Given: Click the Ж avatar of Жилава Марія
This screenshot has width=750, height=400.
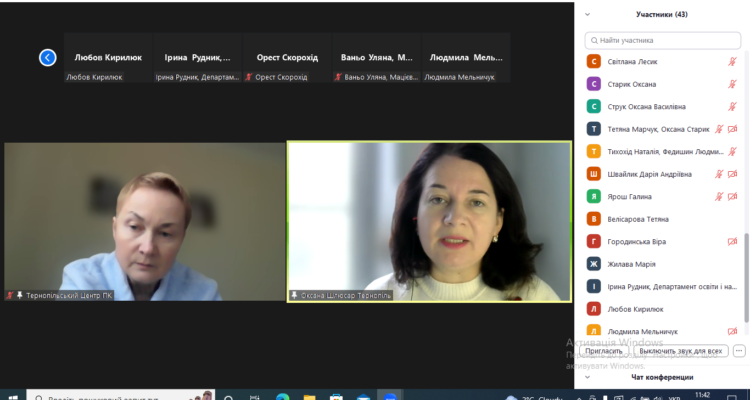Looking at the screenshot, I should click(594, 264).
